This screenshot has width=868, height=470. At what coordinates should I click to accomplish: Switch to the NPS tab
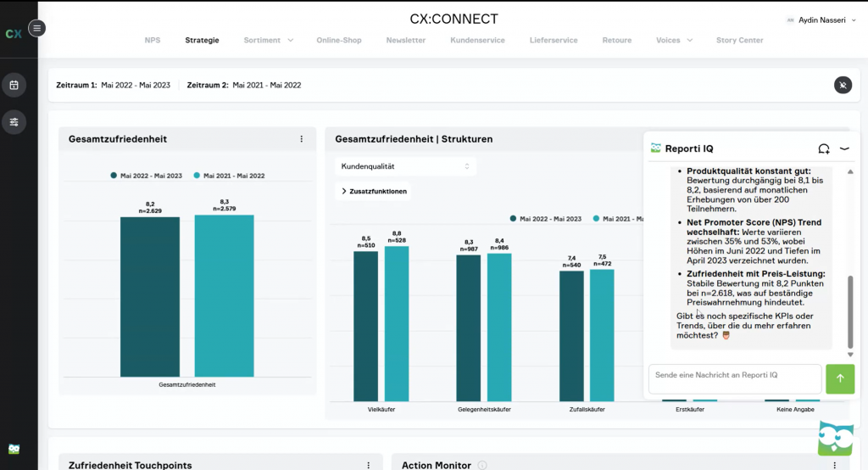pos(152,40)
